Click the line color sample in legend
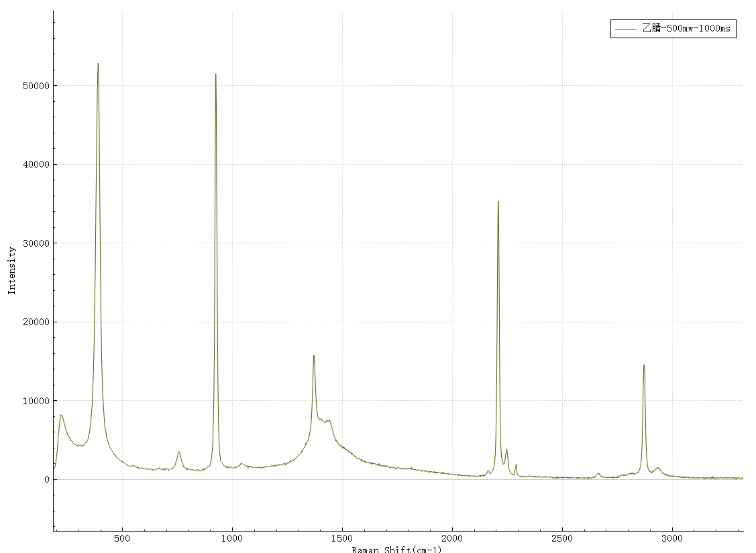 626,28
